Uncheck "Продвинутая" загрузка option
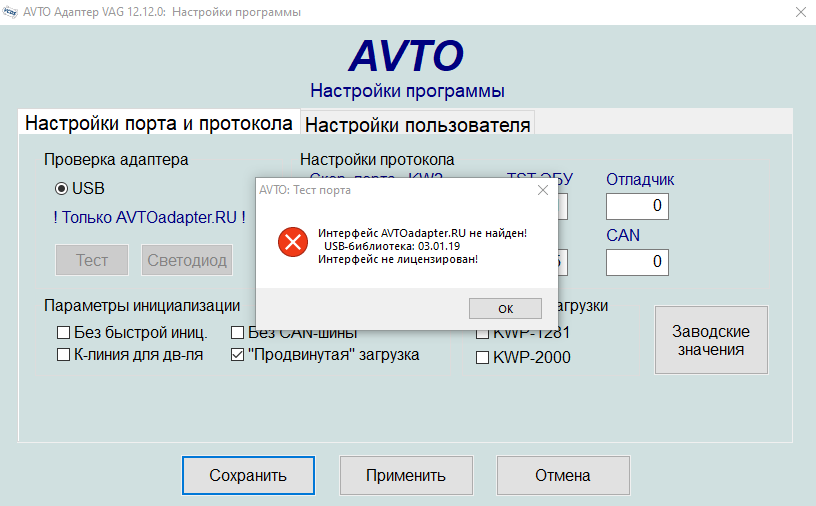 [238, 355]
